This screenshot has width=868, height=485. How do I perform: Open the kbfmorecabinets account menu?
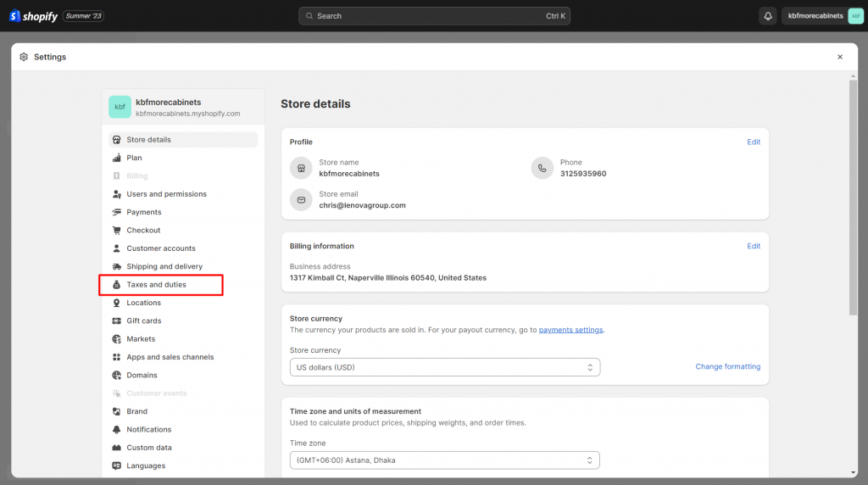click(822, 16)
